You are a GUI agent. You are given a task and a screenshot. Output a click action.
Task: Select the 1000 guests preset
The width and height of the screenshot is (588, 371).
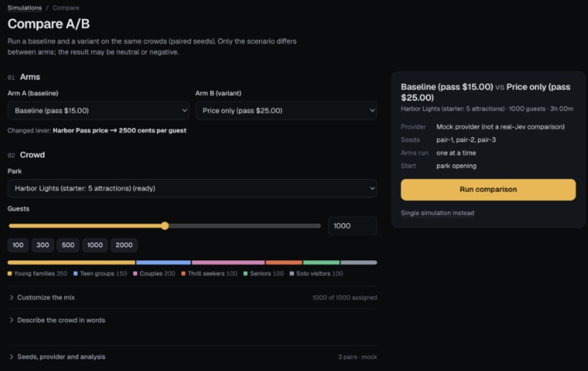pos(95,245)
